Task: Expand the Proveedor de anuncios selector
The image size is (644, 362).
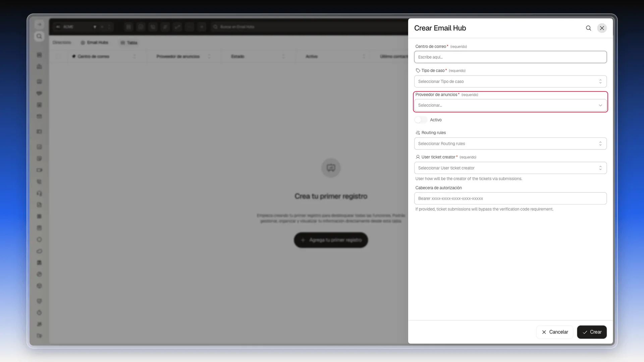Action: (510, 105)
